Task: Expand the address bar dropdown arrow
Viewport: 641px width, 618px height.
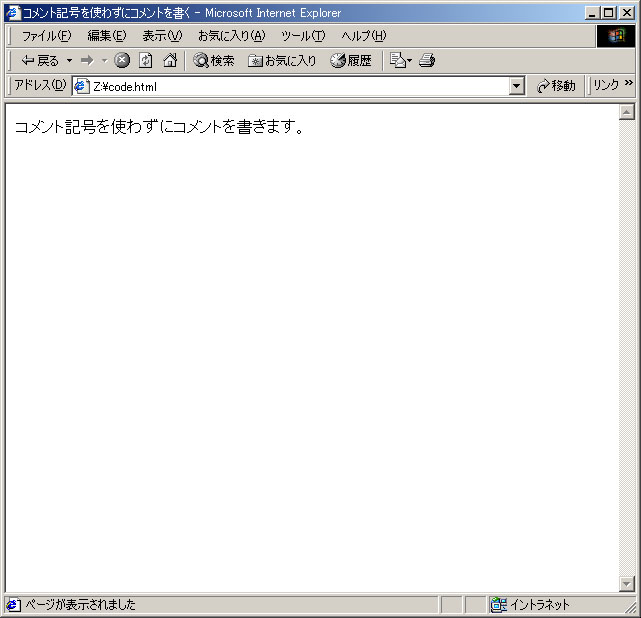Action: [x=517, y=86]
